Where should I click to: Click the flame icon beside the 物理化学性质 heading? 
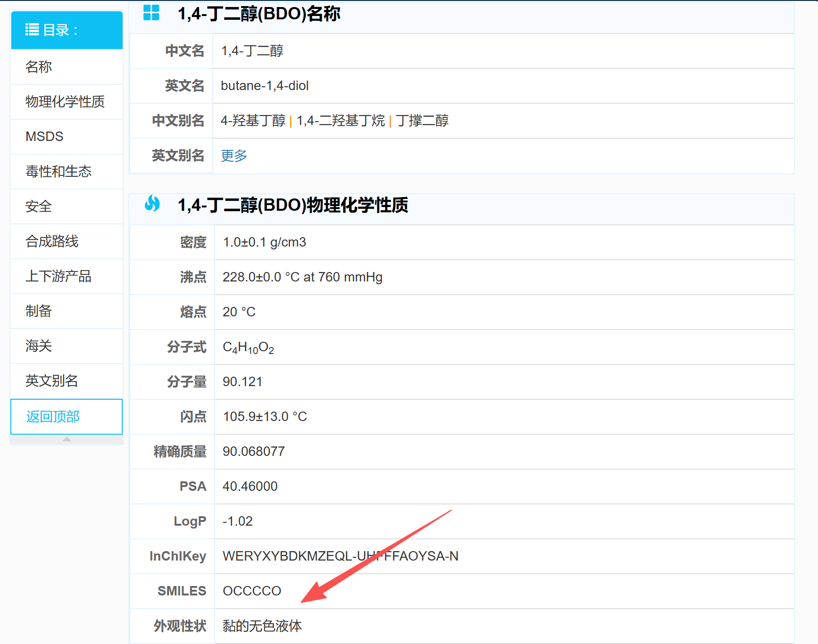[152, 204]
